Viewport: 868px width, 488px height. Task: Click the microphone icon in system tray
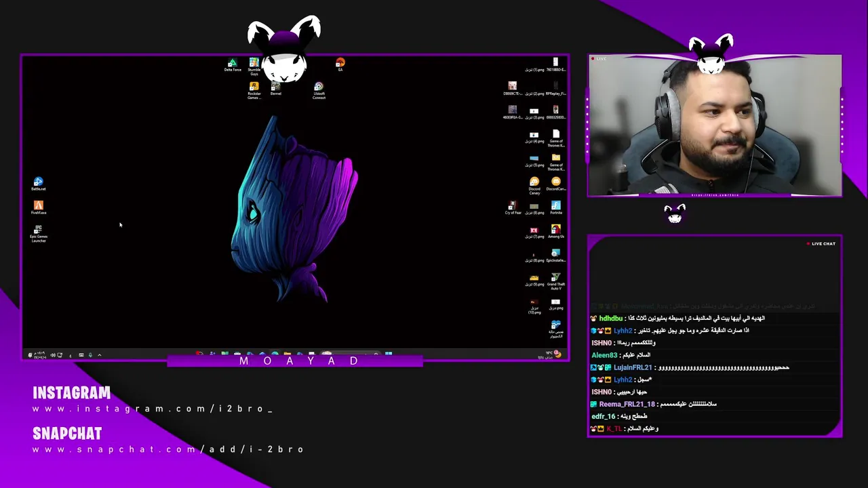90,355
